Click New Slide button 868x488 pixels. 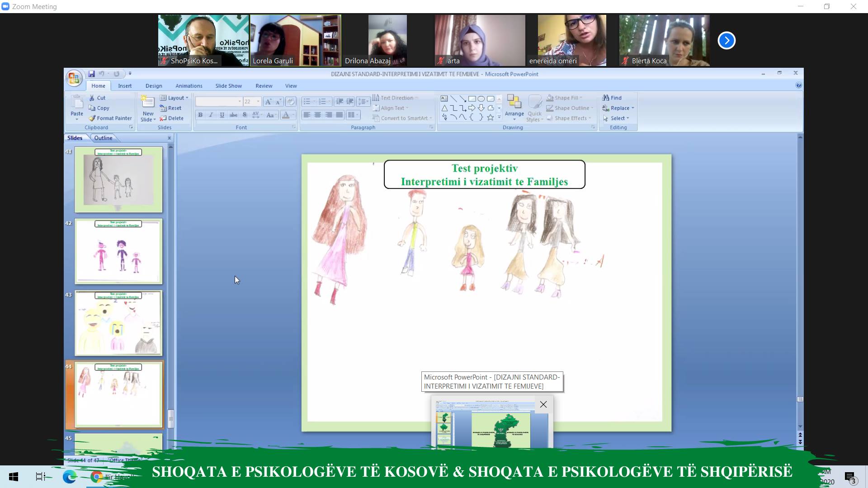tap(148, 108)
